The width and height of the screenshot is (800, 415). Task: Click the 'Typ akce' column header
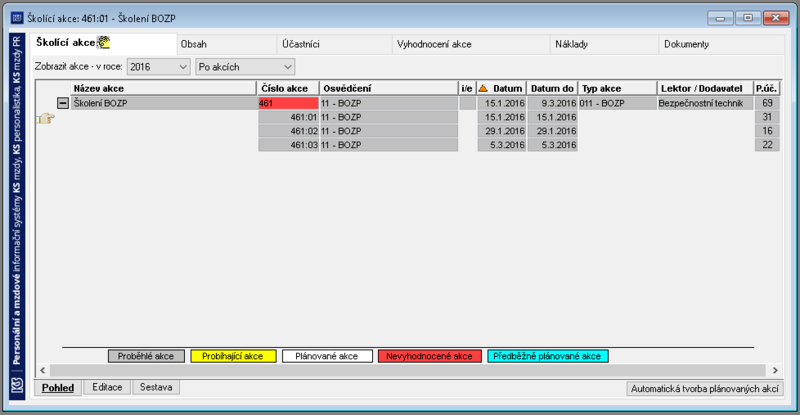[617, 88]
